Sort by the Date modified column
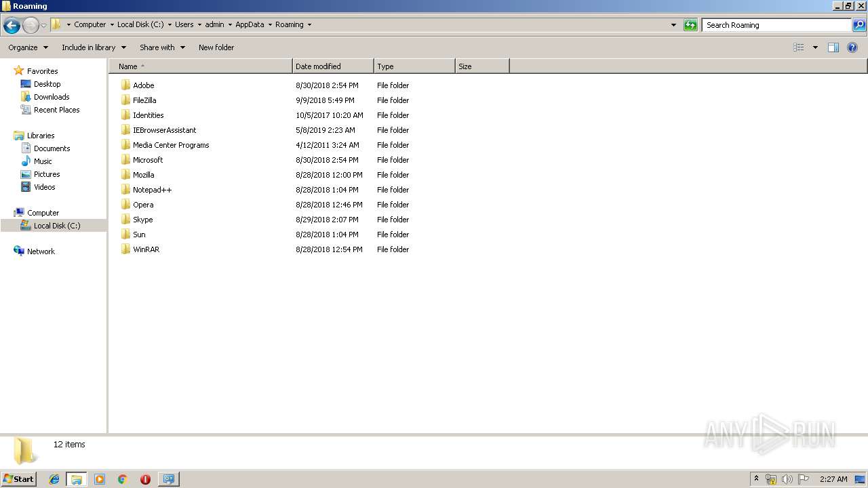Viewport: 868px width, 488px height. coord(333,66)
